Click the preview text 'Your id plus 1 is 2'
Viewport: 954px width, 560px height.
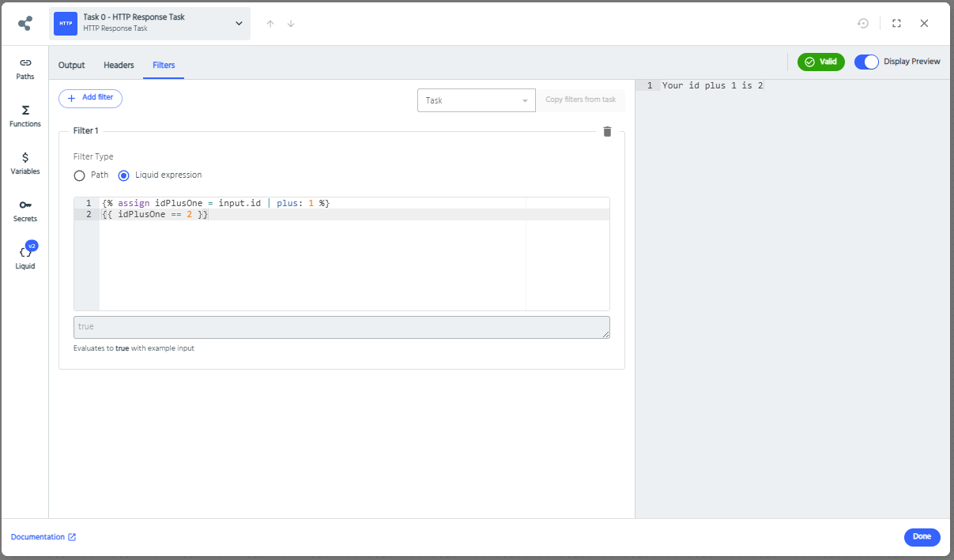(713, 85)
